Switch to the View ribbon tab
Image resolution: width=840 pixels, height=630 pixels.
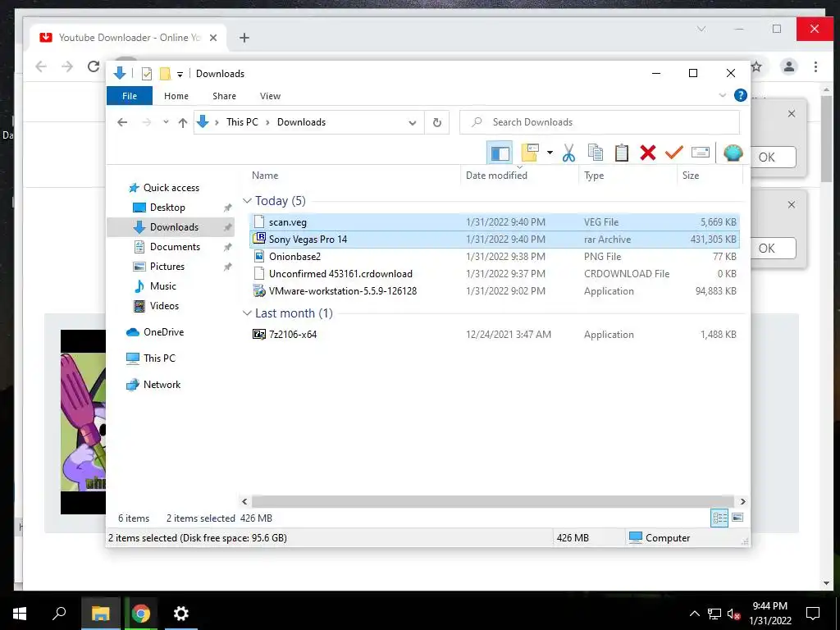pyautogui.click(x=270, y=96)
